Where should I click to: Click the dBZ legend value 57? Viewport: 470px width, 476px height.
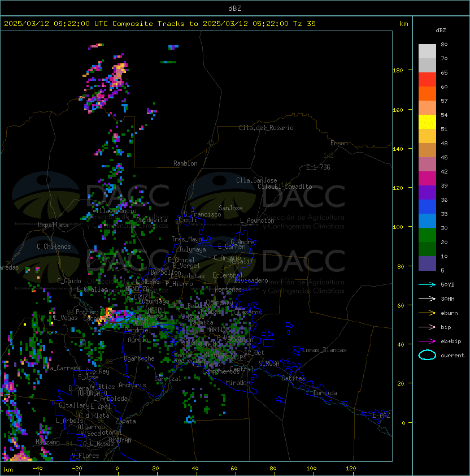tap(444, 101)
